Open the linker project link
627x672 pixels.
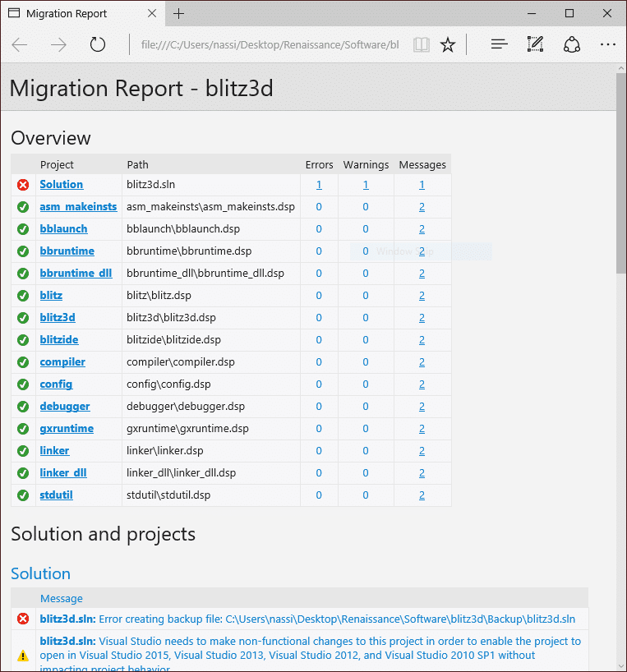(x=54, y=451)
